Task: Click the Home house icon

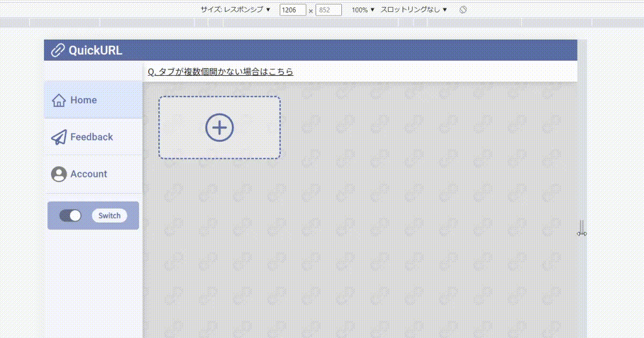Action: 59,100
